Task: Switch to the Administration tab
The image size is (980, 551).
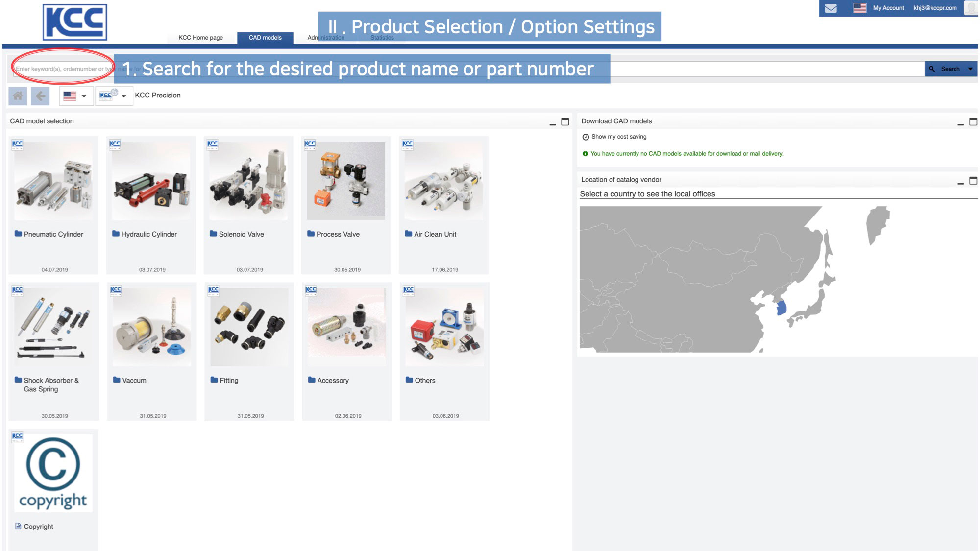Action: click(325, 37)
